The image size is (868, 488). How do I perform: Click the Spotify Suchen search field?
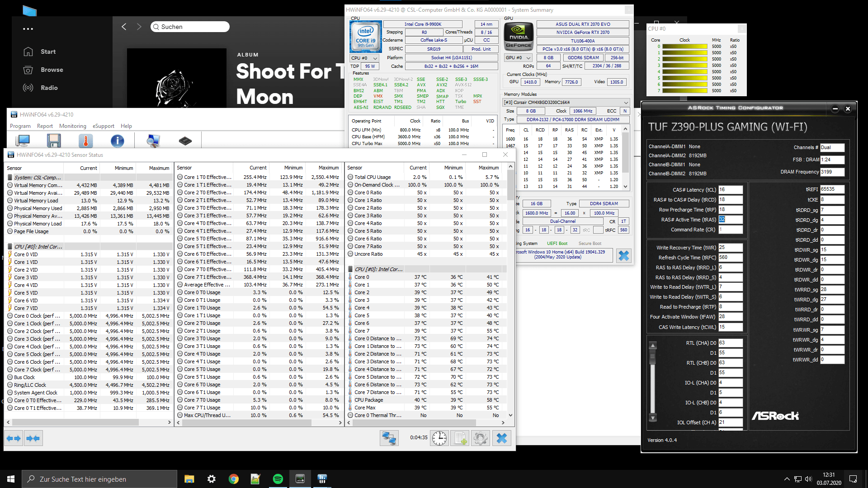click(x=190, y=27)
